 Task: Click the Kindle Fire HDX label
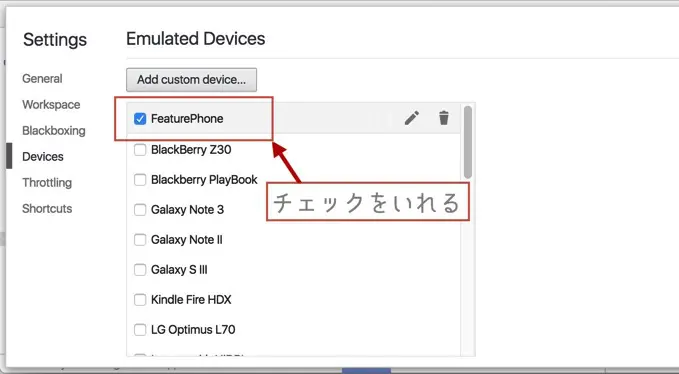coord(191,300)
